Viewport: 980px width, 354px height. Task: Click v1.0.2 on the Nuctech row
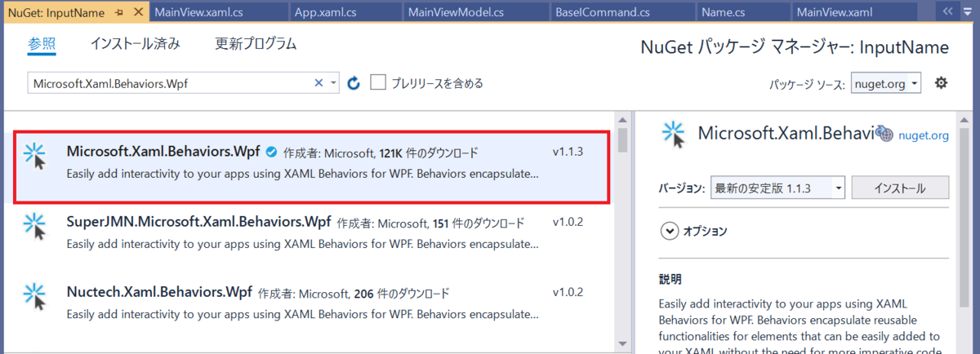568,292
